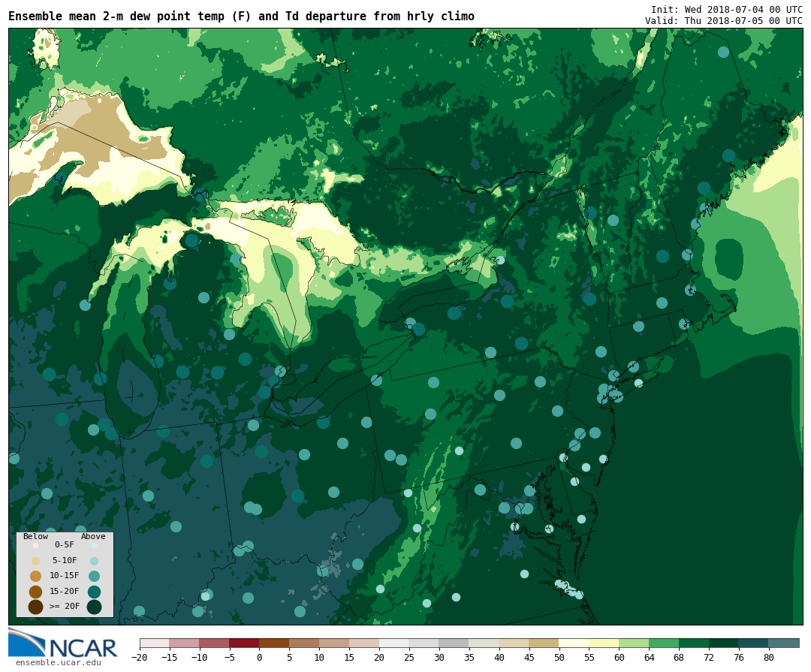Click the '72' colorbar tick label
811x672 pixels.
click(x=709, y=658)
